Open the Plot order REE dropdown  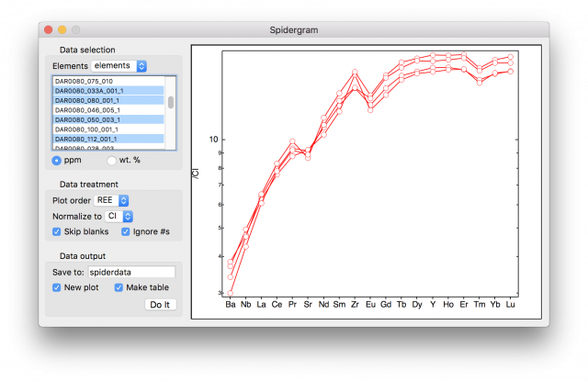(x=111, y=200)
